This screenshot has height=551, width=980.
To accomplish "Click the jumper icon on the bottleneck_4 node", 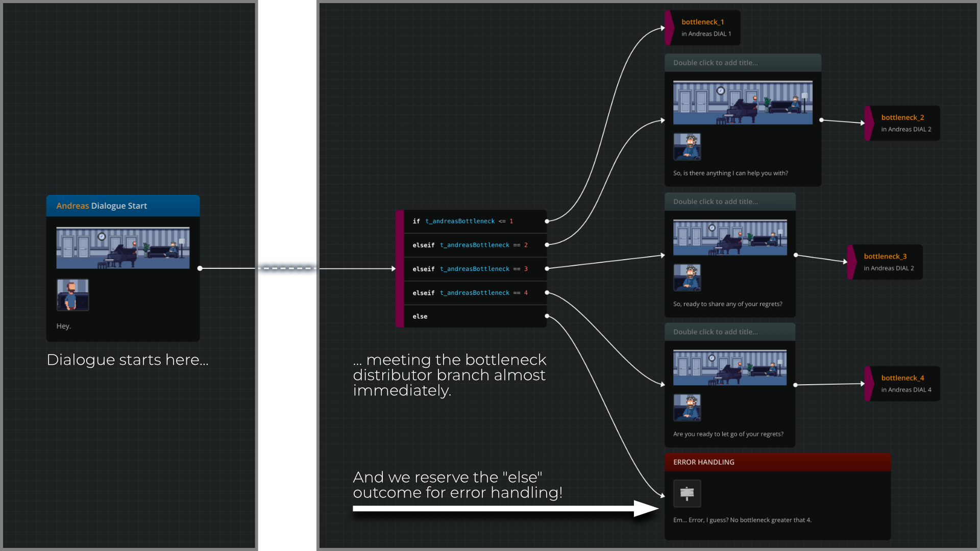I will (869, 383).
